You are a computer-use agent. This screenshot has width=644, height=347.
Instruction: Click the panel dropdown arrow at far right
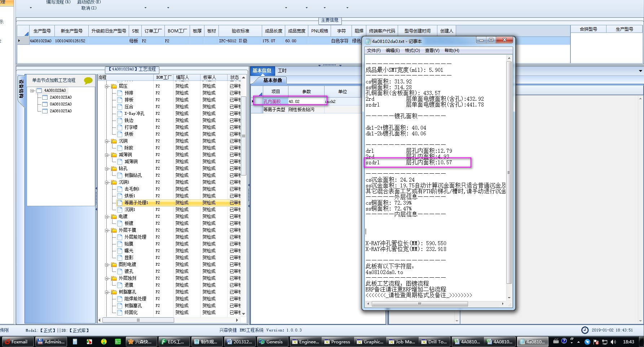[640, 71]
